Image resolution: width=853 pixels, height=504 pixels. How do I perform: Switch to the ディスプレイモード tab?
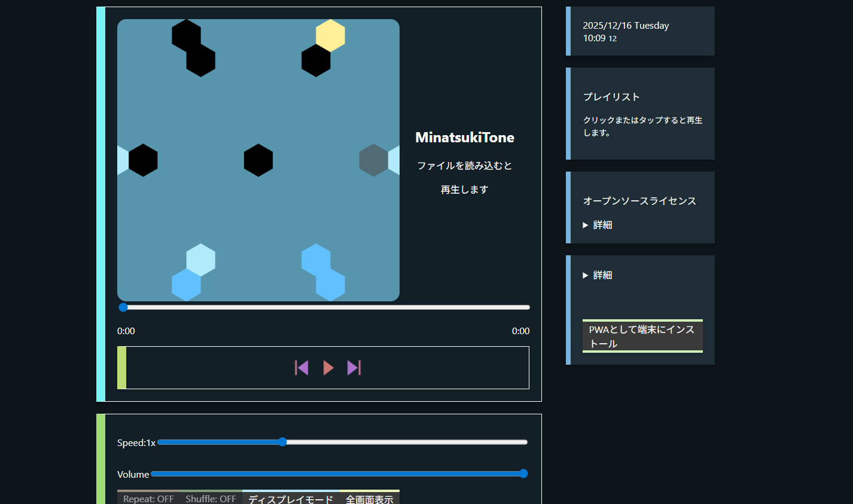(291, 498)
